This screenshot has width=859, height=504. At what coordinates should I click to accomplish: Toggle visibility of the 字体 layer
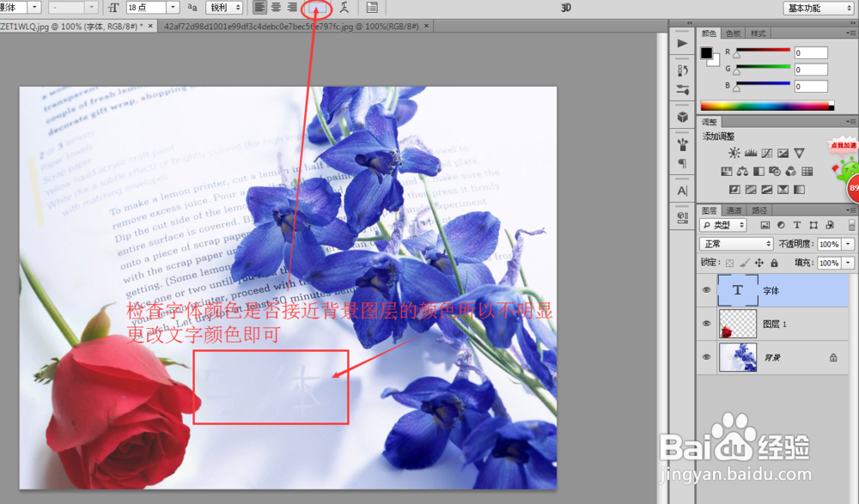(705, 289)
